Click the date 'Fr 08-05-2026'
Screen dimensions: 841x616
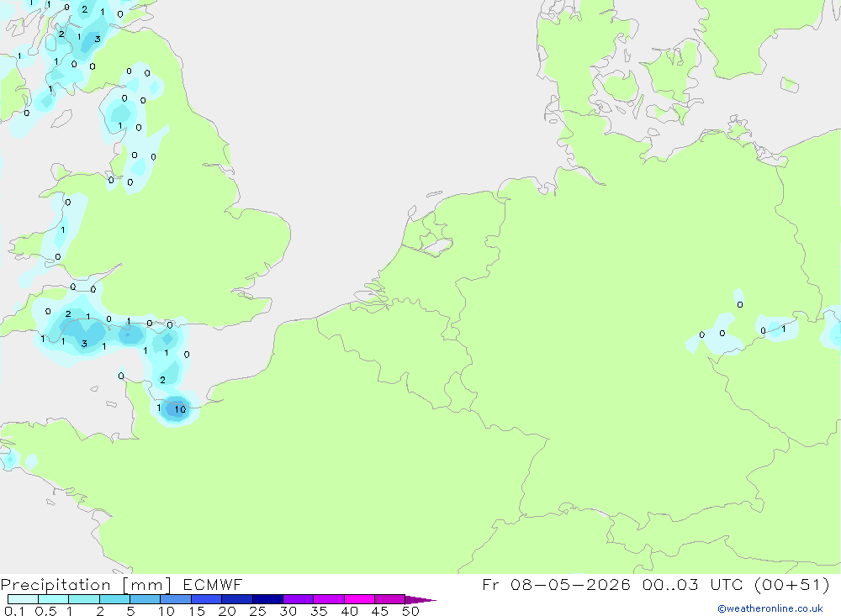pos(556,584)
